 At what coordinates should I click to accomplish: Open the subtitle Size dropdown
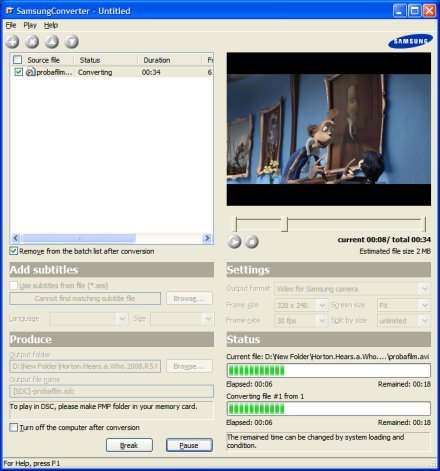(208, 319)
